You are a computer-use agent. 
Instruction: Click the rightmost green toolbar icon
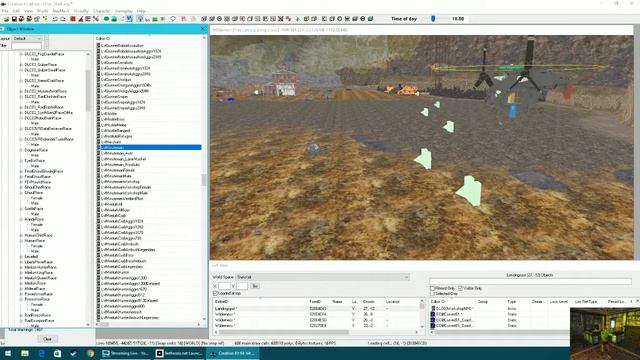(x=370, y=19)
